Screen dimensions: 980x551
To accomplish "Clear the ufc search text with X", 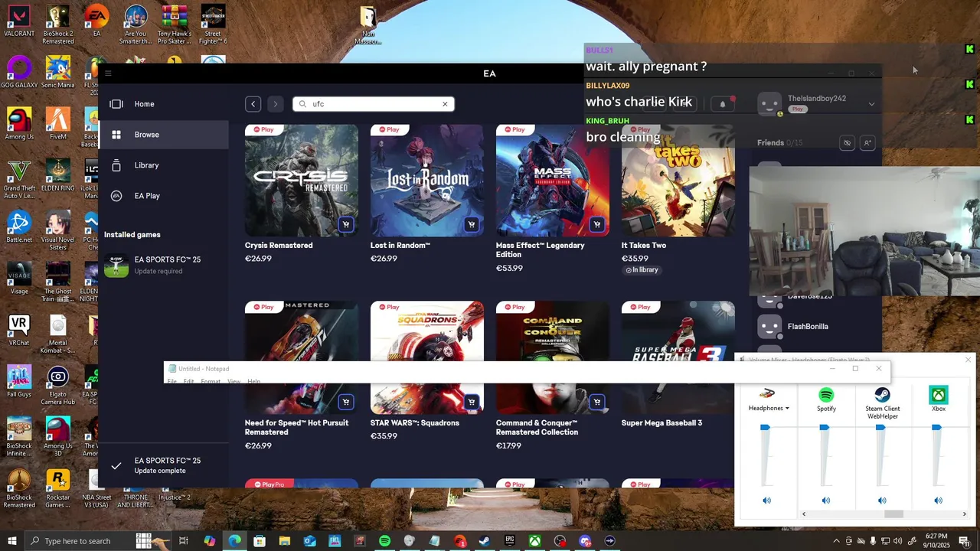I will coord(445,104).
